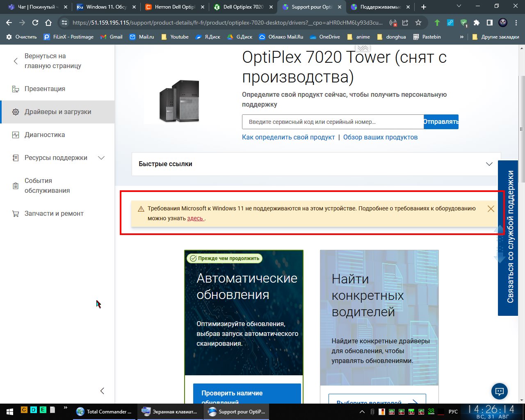Open the blue chain-link extension
Screen dimensions: 525x420
pos(450,23)
